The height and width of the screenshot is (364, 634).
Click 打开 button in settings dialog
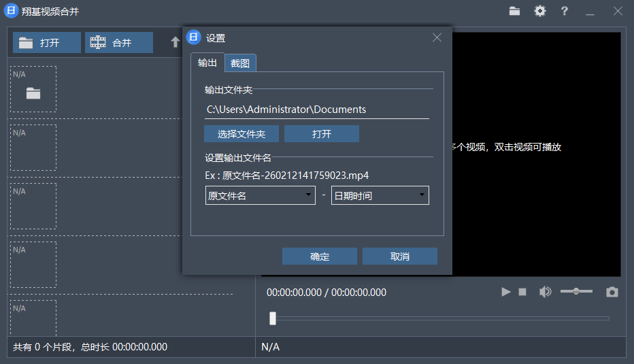322,134
